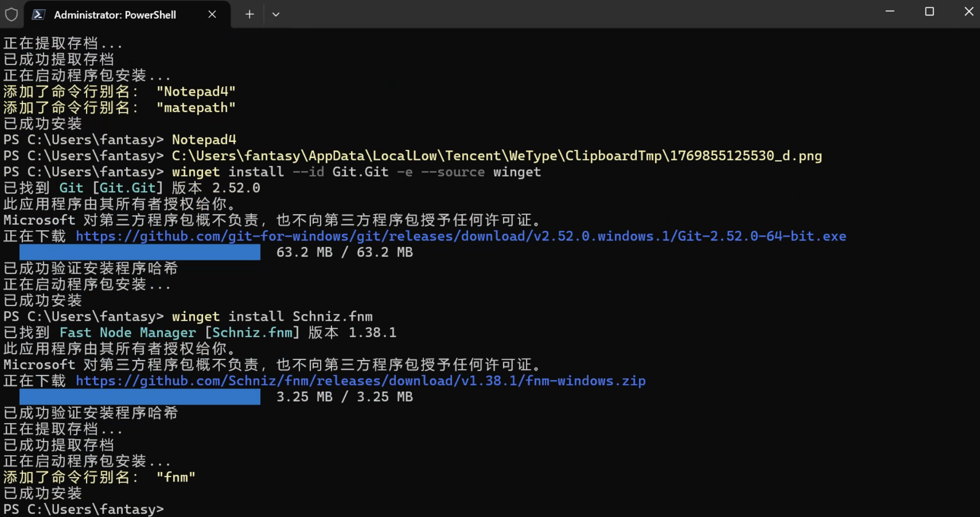Click the fnm download progress bar
The height and width of the screenshot is (517, 980).
click(140, 397)
